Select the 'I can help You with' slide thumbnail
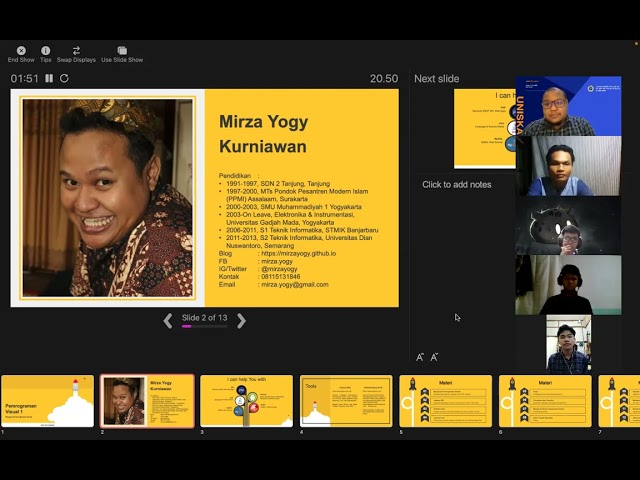The width and height of the screenshot is (640, 480). (x=246, y=401)
